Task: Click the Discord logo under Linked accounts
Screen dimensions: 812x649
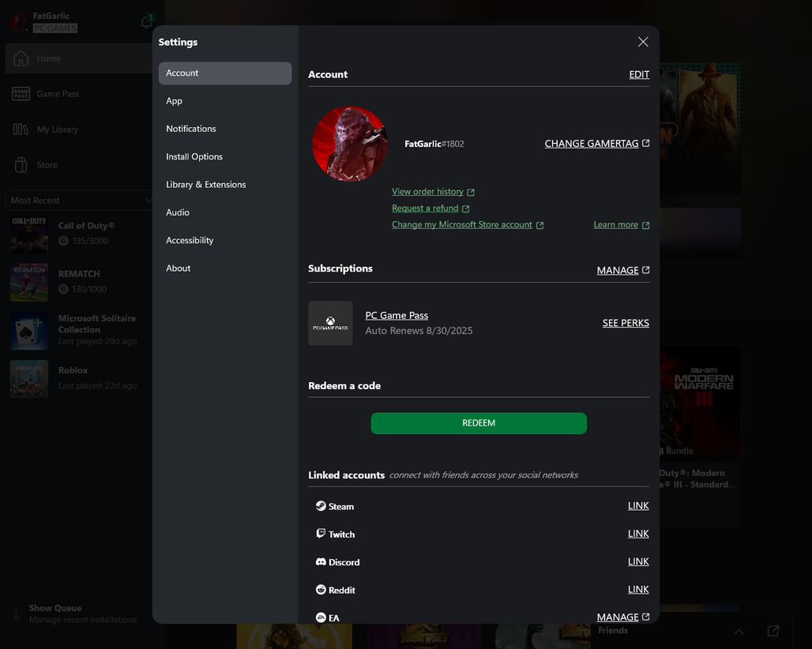Action: [x=321, y=561]
